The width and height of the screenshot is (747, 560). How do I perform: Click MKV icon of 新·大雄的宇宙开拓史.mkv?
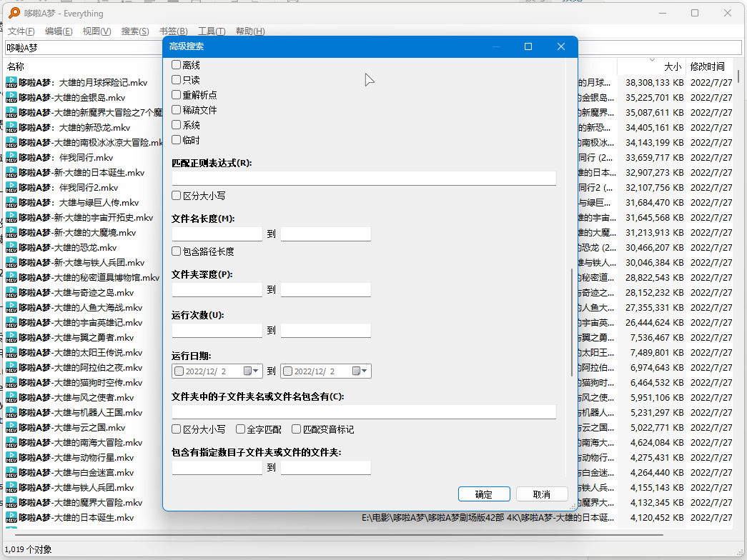coord(11,218)
